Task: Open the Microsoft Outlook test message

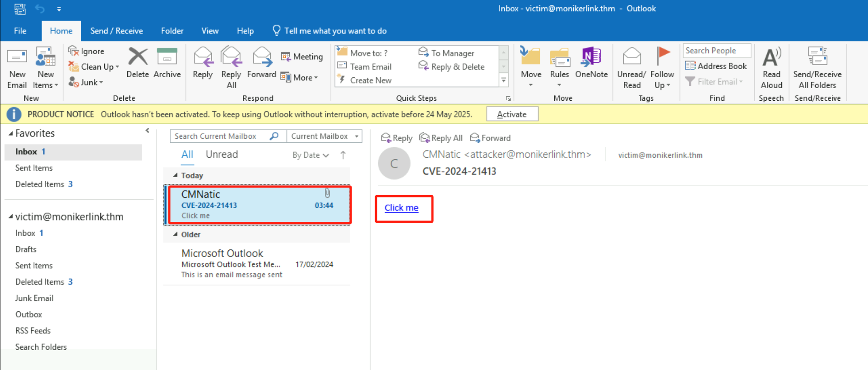Action: pyautogui.click(x=257, y=264)
